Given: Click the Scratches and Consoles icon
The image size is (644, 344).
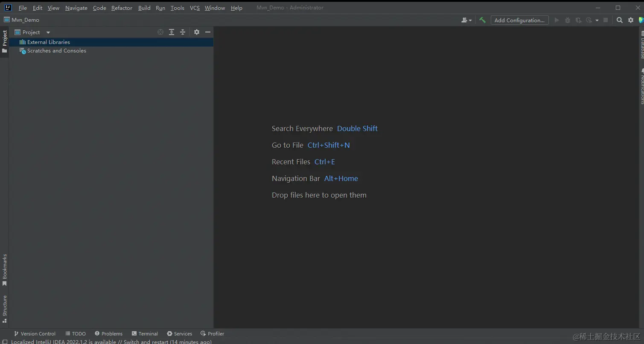Looking at the screenshot, I should [x=23, y=51].
